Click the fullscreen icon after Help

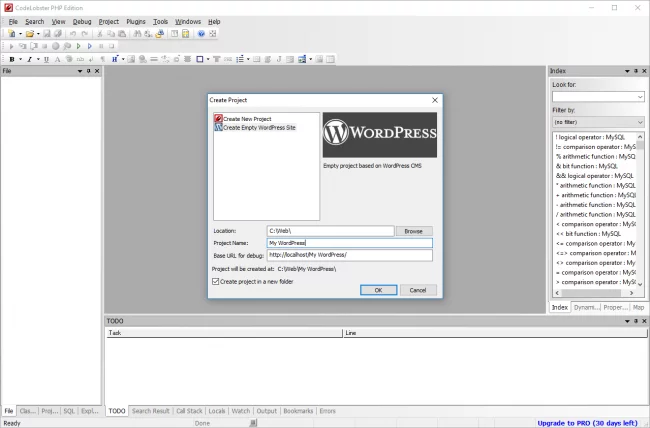click(x=213, y=34)
